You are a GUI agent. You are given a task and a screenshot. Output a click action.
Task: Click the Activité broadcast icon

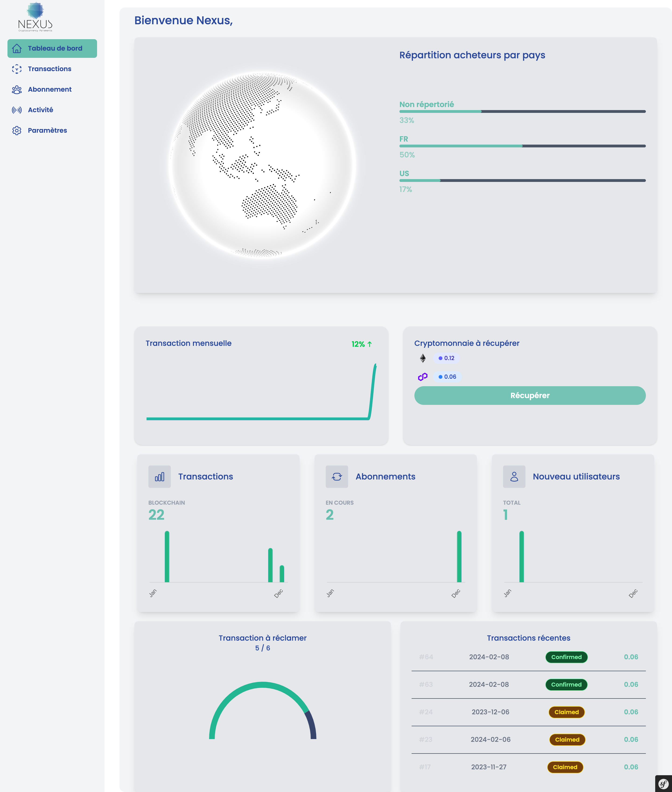(x=17, y=110)
